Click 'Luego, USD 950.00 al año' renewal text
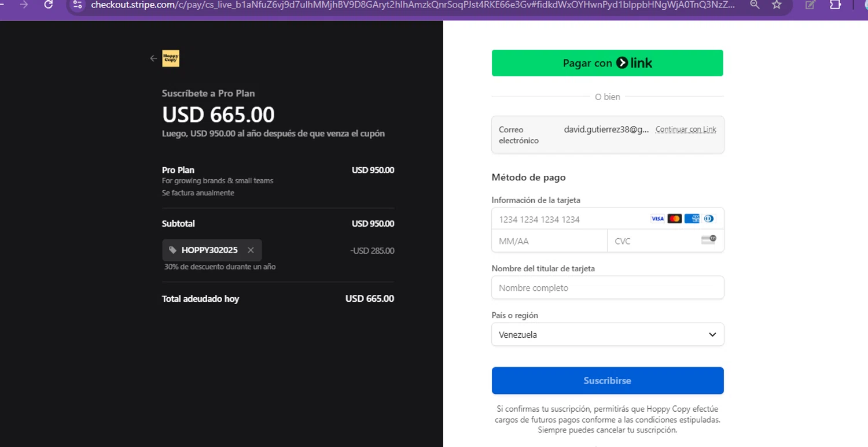868x447 pixels. coord(273,134)
